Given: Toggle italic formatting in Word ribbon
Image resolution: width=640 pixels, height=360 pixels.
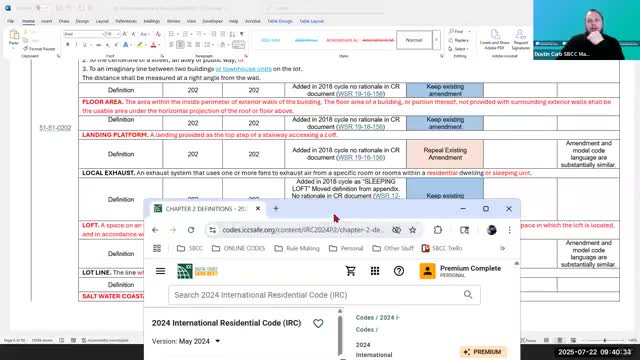Looking at the screenshot, I should (x=76, y=45).
